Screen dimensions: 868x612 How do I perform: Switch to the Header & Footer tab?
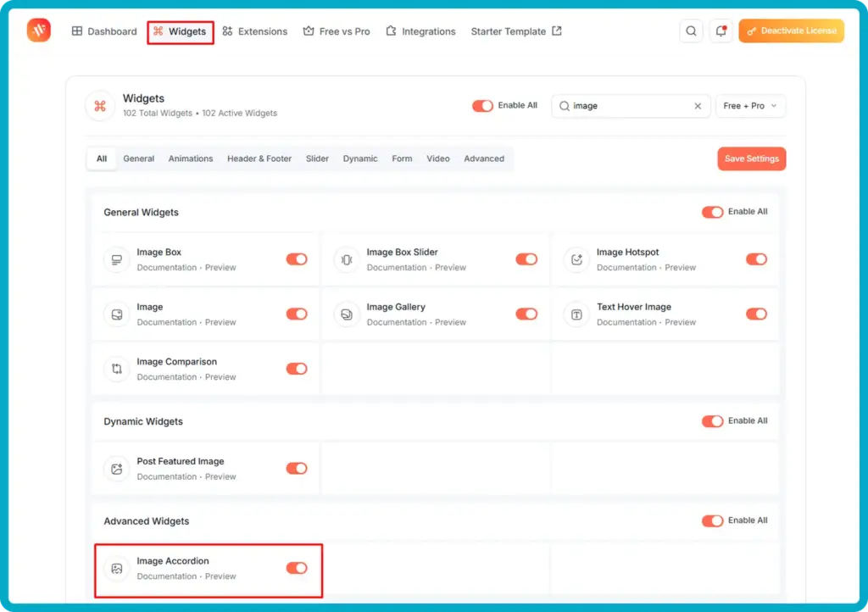pyautogui.click(x=259, y=159)
